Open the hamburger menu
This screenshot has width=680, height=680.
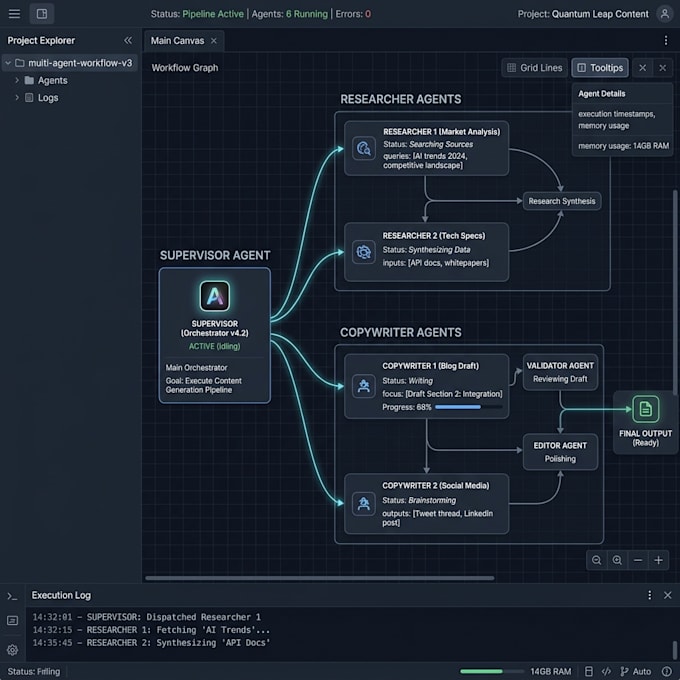click(14, 13)
